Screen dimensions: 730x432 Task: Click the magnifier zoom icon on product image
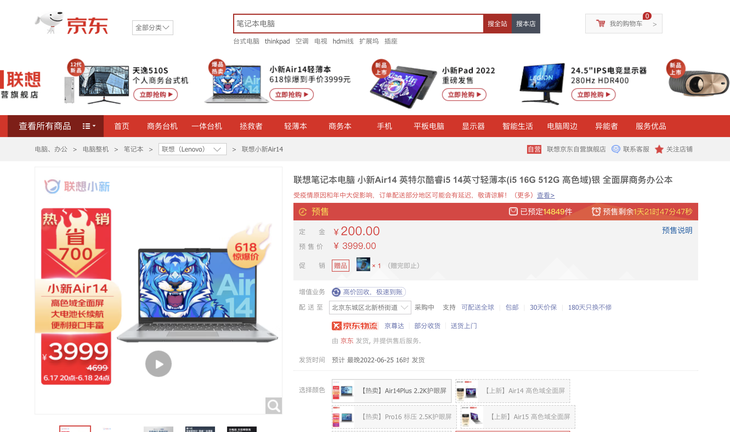[x=273, y=405]
